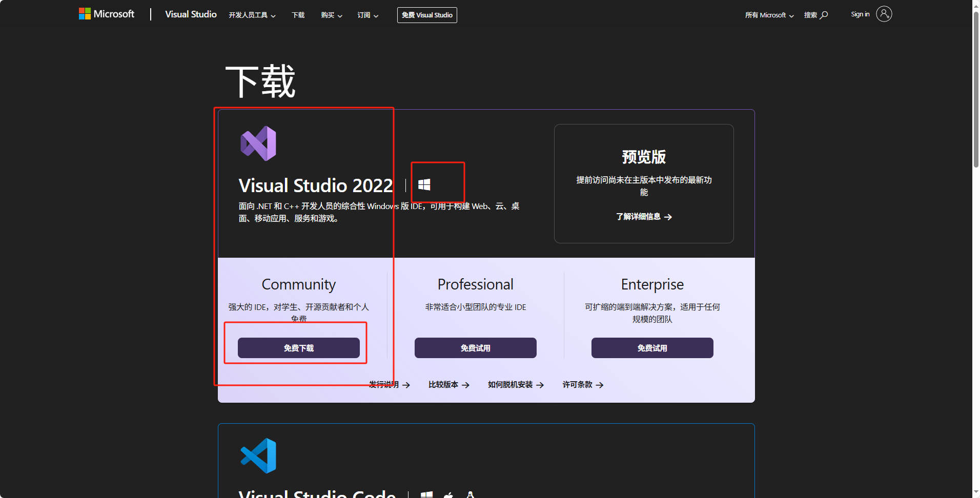Click the 预览版 card heading
The height and width of the screenshot is (498, 980).
click(644, 157)
